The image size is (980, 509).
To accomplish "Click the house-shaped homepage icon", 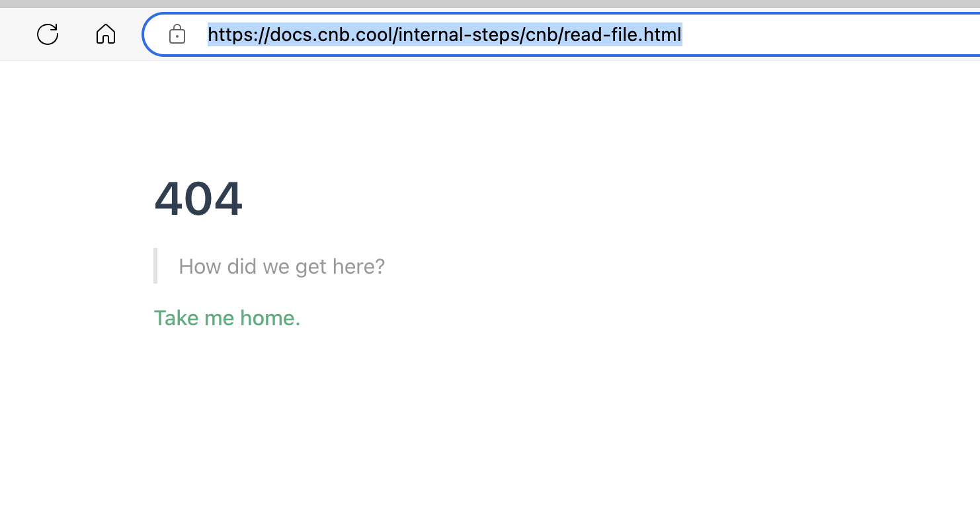I will pyautogui.click(x=105, y=34).
